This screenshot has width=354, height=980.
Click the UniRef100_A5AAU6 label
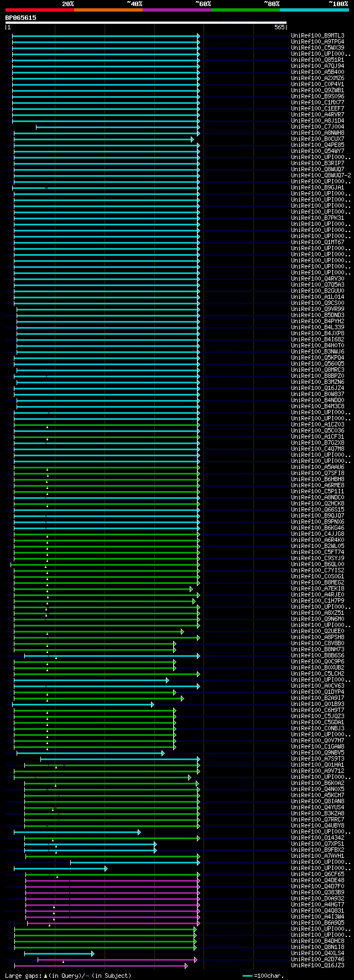(x=317, y=467)
